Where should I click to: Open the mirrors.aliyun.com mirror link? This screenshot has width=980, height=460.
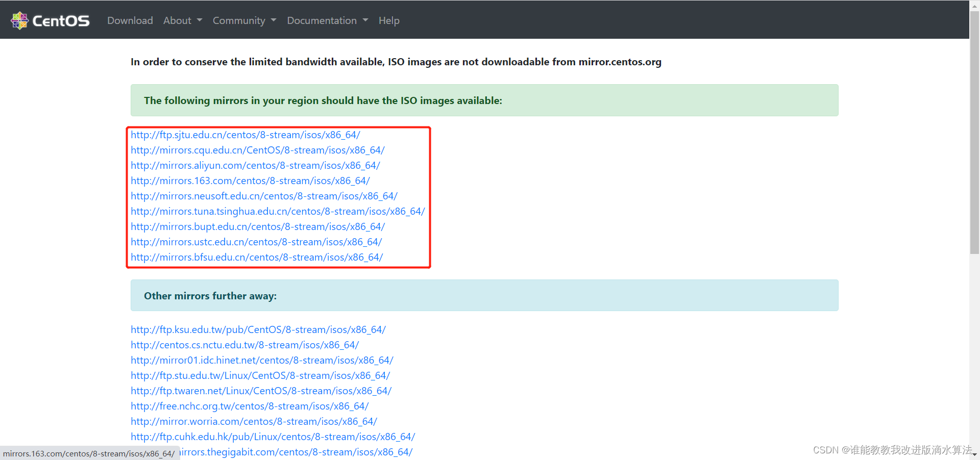255,165
